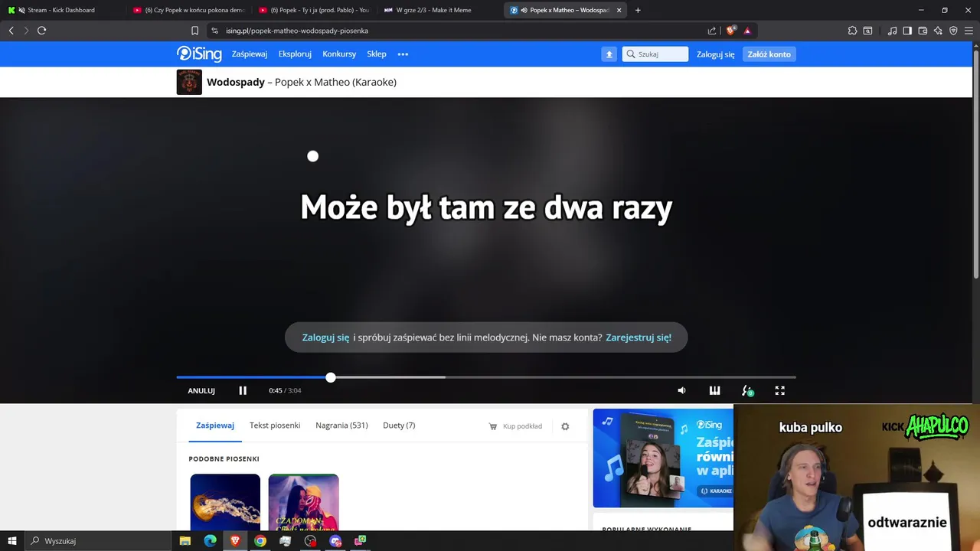980x551 pixels.
Task: Open the Windows Start menu
Action: tap(12, 541)
